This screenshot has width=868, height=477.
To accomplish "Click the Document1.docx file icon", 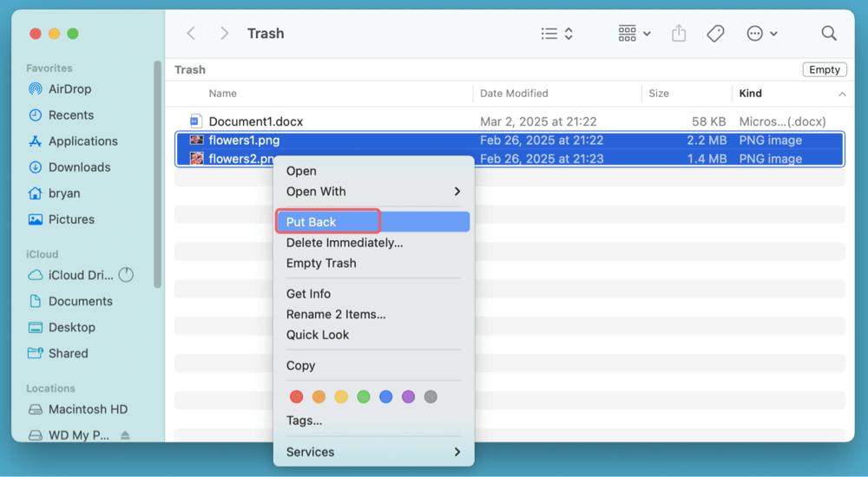I will click(x=196, y=121).
